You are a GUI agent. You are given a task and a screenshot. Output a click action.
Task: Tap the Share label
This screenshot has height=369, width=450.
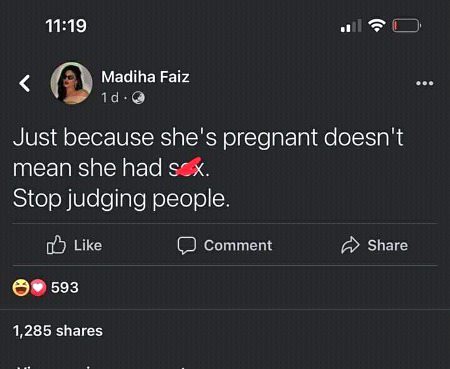coord(388,245)
